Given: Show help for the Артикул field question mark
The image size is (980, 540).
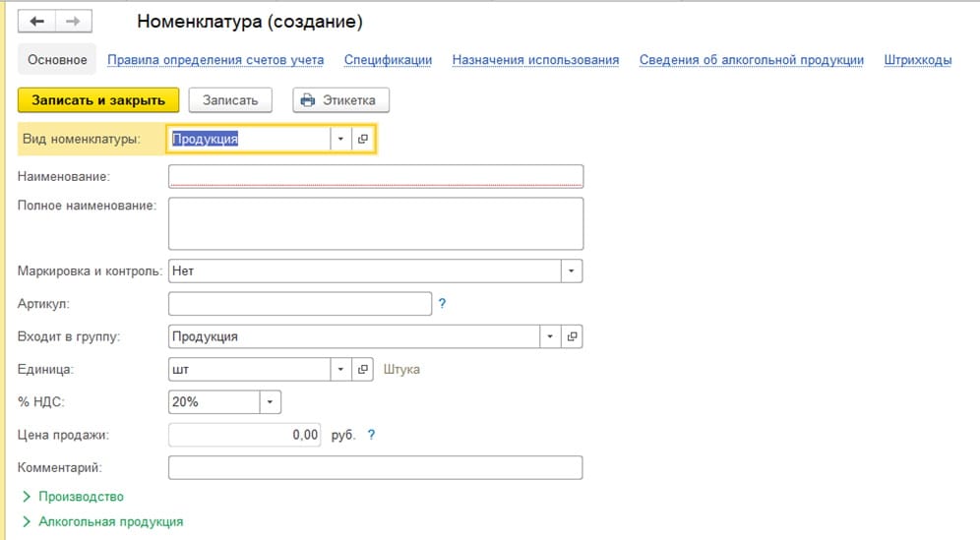Looking at the screenshot, I should [x=442, y=304].
